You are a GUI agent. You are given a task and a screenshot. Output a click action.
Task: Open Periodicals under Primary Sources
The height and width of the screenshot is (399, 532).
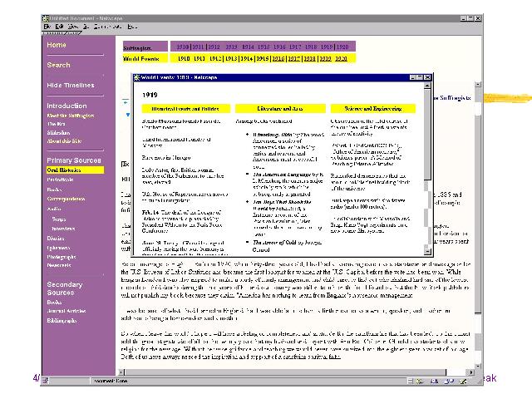click(60, 180)
